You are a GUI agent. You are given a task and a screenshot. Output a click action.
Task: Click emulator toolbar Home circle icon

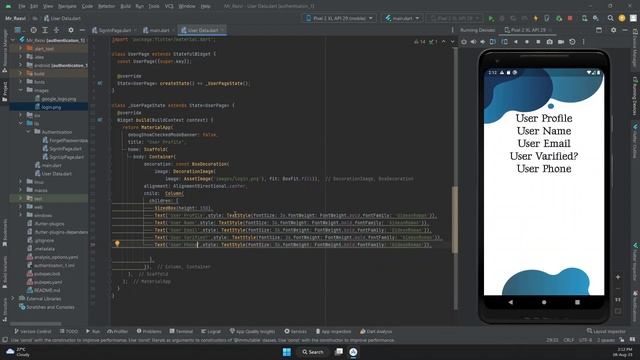(x=527, y=42)
